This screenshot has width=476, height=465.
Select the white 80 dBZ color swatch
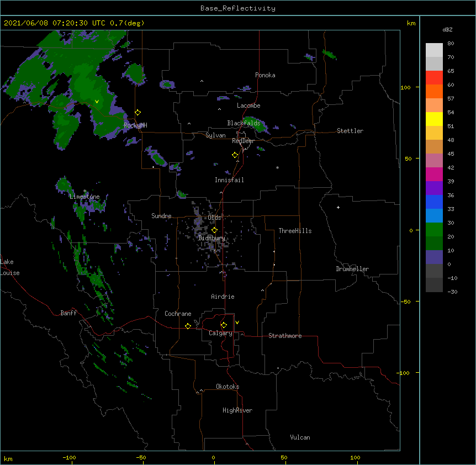coord(434,50)
